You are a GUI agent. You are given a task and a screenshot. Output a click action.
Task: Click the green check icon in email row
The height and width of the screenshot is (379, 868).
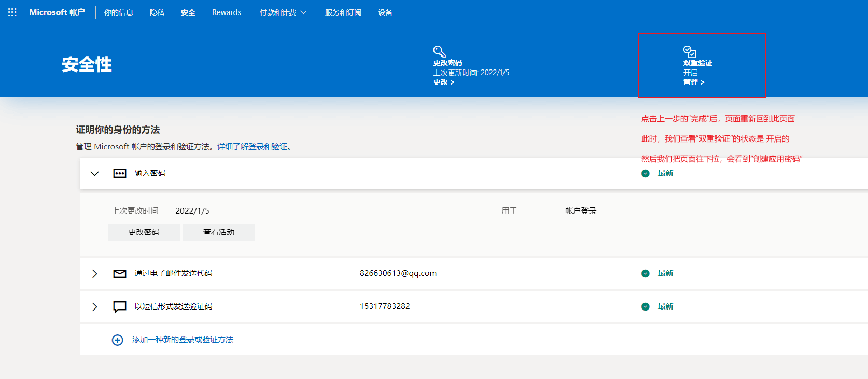coord(646,273)
